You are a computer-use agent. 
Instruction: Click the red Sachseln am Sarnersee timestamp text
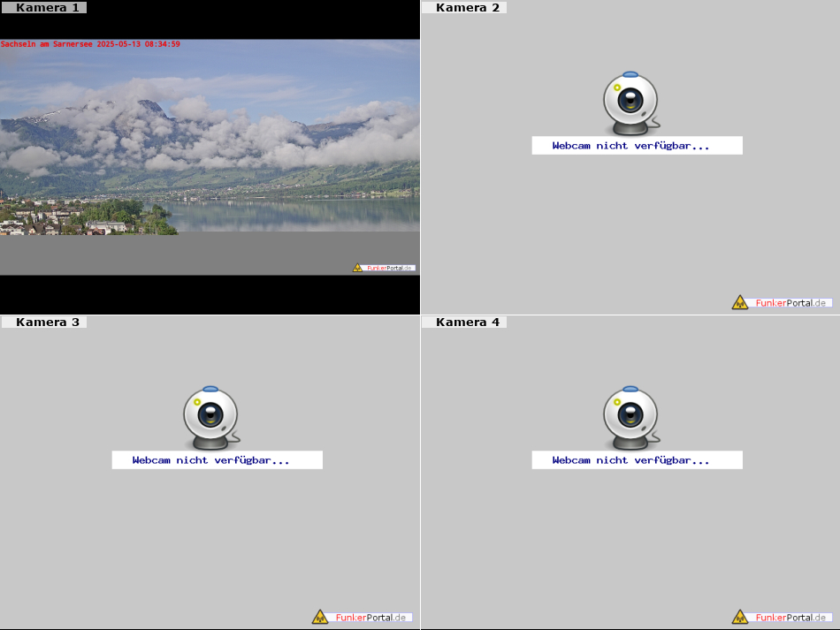coord(90,44)
